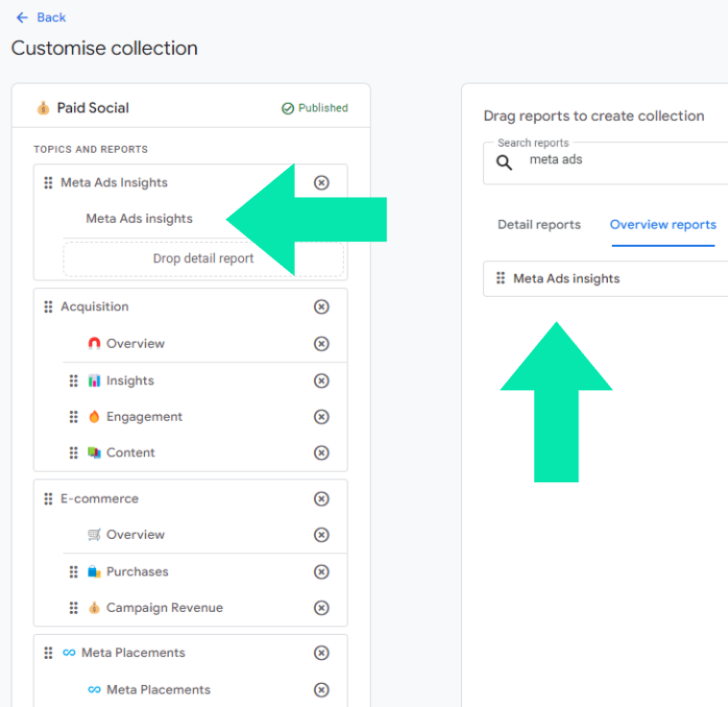Click drag handle beside Meta Ads Insights topic
728x707 pixels.
point(48,183)
